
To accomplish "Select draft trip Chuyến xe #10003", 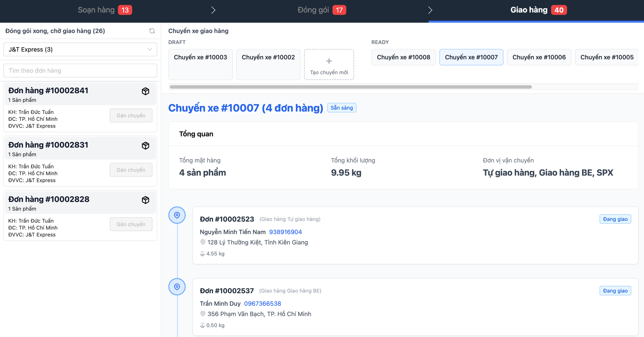I will [200, 64].
